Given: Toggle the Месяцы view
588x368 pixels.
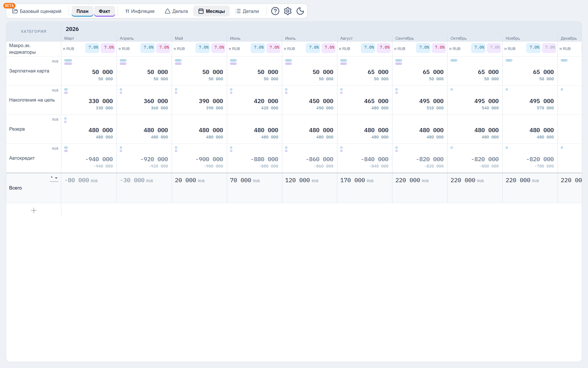Looking at the screenshot, I should (211, 11).
